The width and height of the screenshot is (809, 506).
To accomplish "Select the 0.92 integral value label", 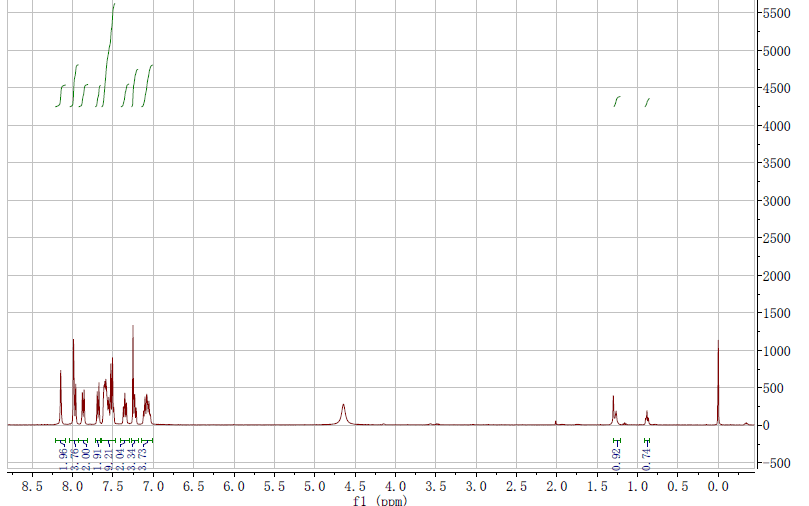I will (617, 460).
